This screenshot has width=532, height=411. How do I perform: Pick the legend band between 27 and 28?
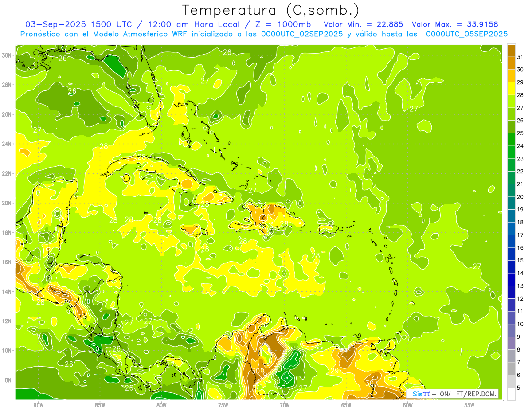511,101
